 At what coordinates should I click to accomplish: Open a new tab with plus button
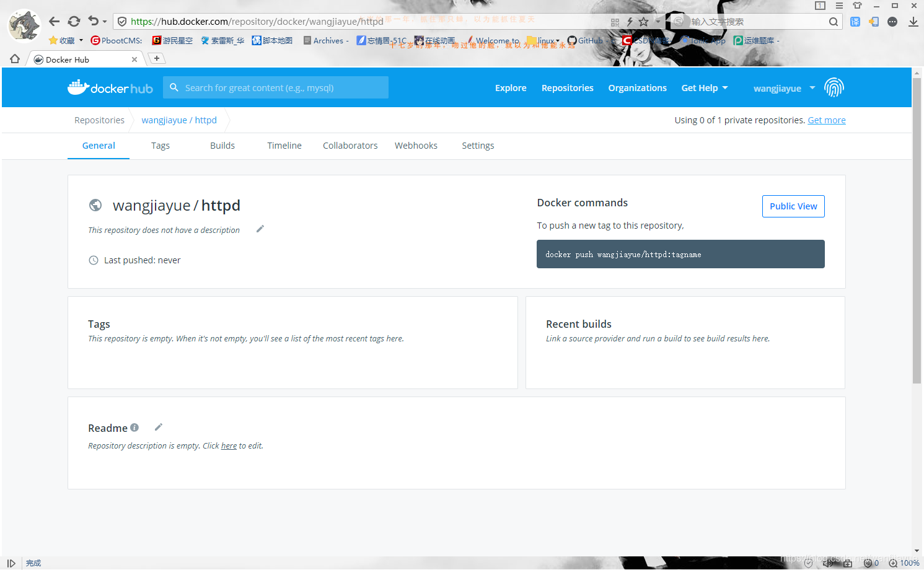click(x=157, y=58)
